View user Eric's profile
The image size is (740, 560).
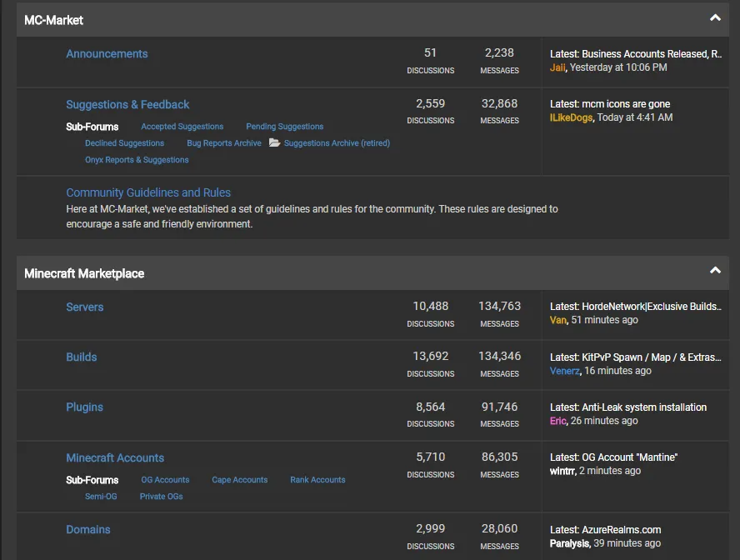point(557,421)
